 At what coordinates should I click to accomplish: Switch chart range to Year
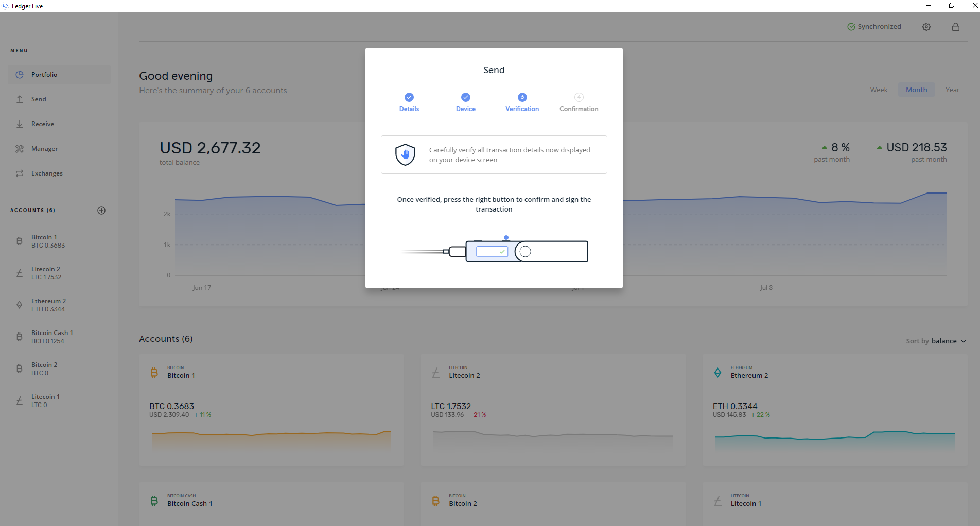click(952, 90)
